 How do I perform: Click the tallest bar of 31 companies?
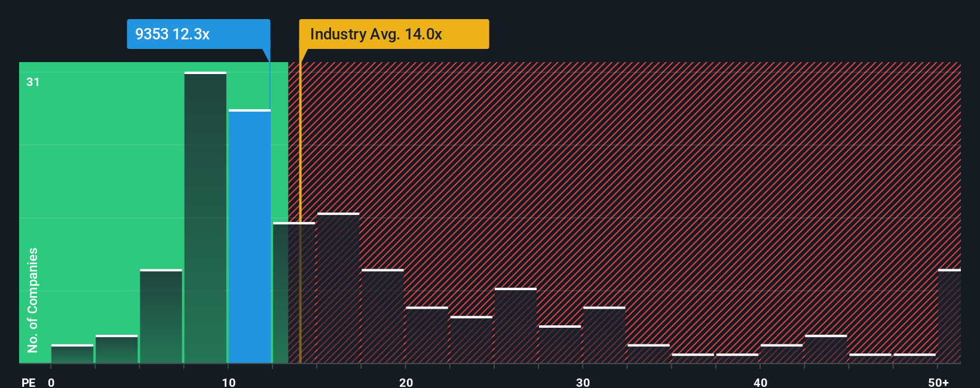tap(206, 217)
